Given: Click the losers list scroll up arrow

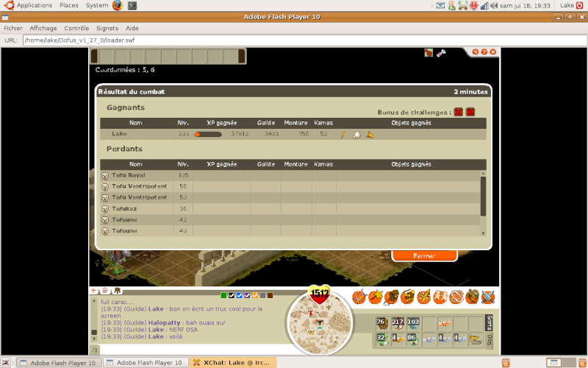Looking at the screenshot, I should pos(483,174).
